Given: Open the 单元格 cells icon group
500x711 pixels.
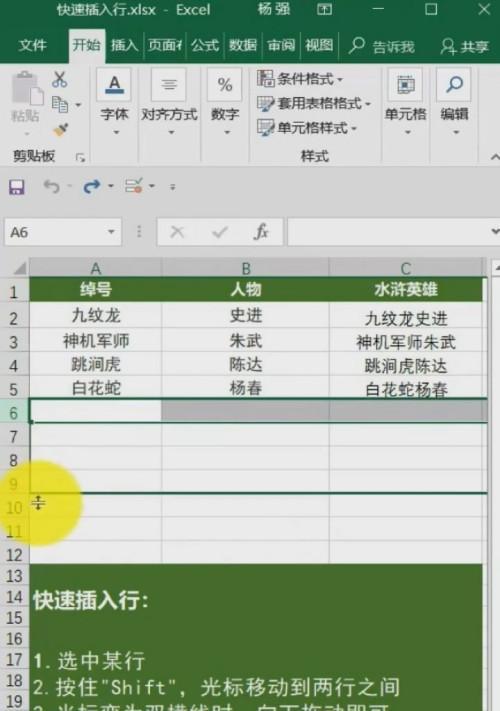Looking at the screenshot, I should (x=406, y=102).
